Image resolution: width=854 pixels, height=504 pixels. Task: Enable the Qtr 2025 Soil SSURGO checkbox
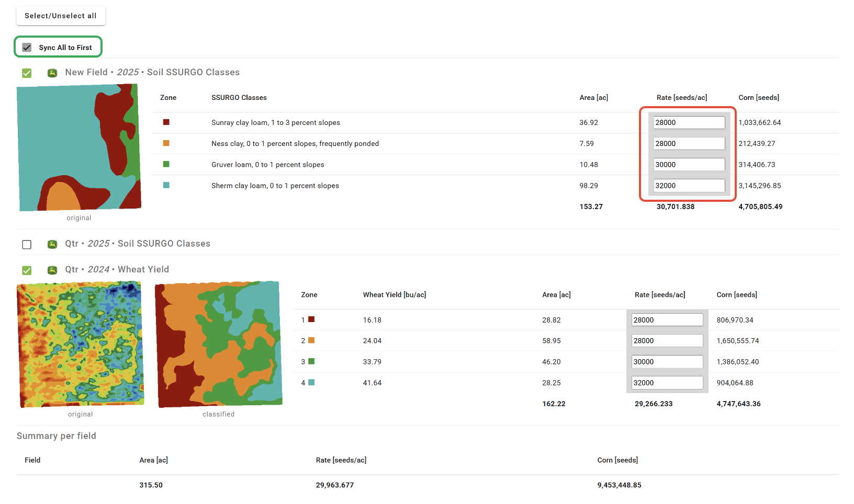click(27, 245)
